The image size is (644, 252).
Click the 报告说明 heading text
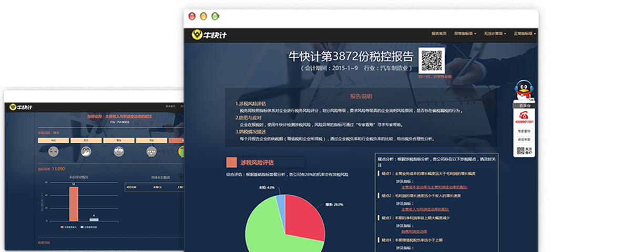[x=361, y=96]
